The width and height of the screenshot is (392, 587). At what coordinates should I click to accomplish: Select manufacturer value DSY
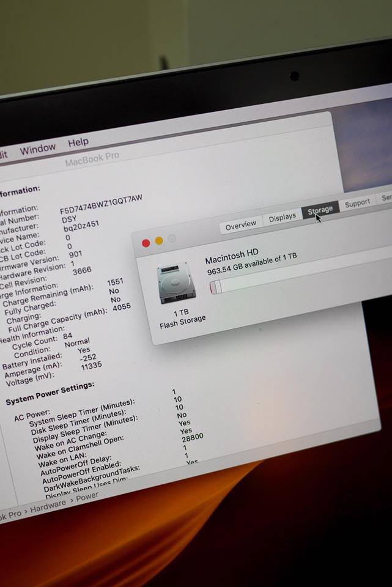pyautogui.click(x=69, y=219)
